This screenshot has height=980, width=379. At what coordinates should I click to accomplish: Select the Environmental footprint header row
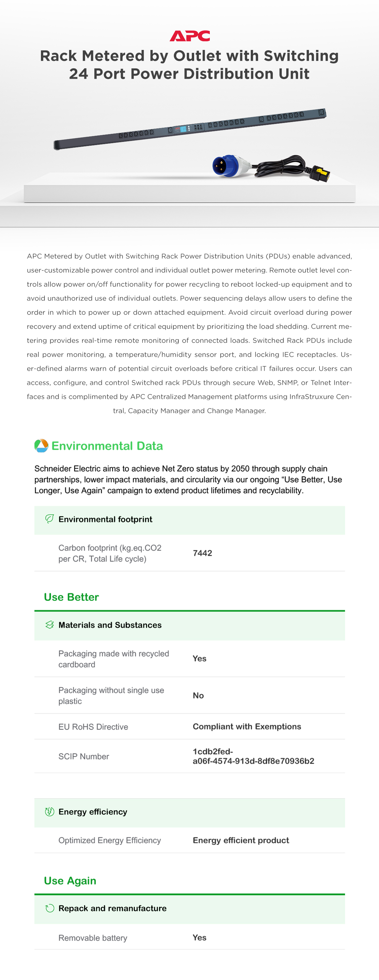click(x=190, y=520)
